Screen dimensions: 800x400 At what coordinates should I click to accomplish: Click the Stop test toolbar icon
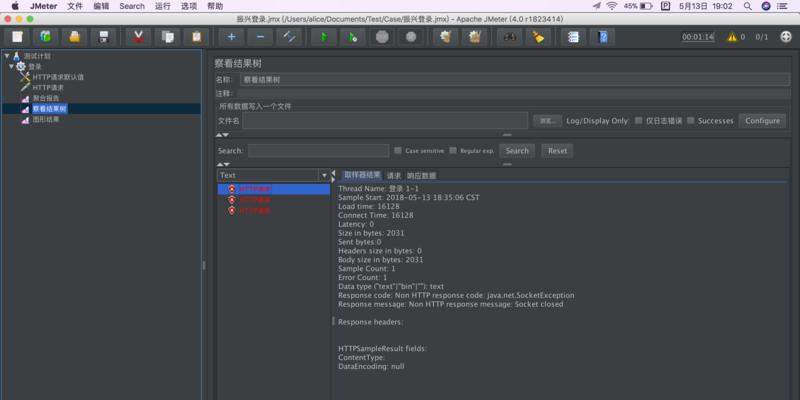[x=381, y=37]
